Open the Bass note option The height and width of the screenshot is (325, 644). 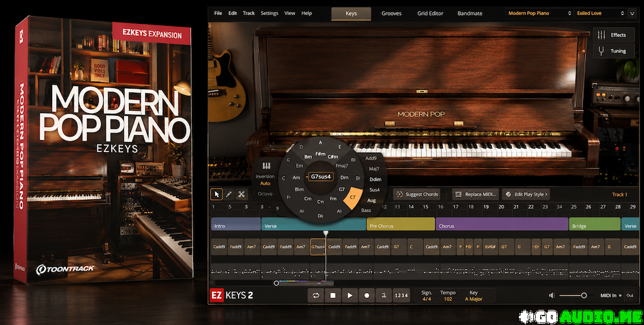[x=366, y=211]
